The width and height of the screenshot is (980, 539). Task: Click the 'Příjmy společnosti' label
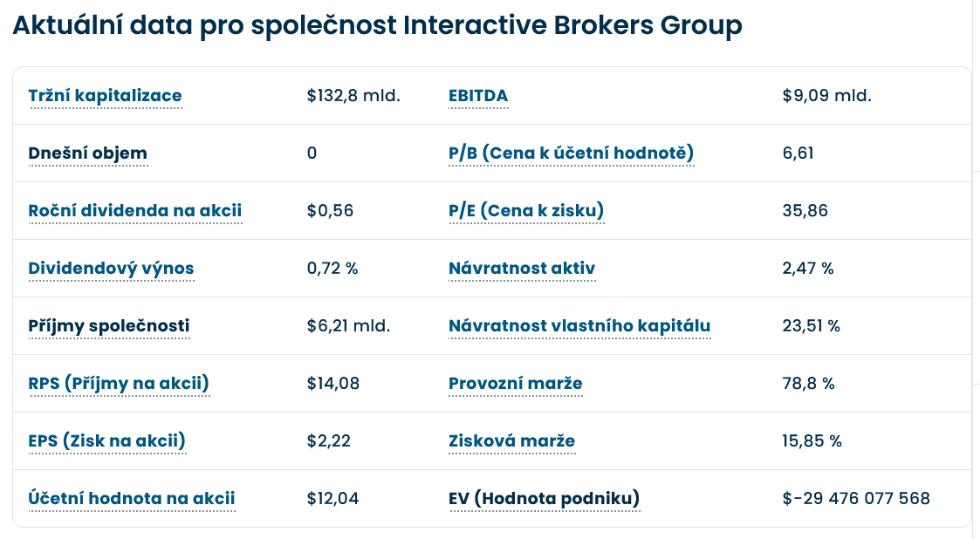108,326
